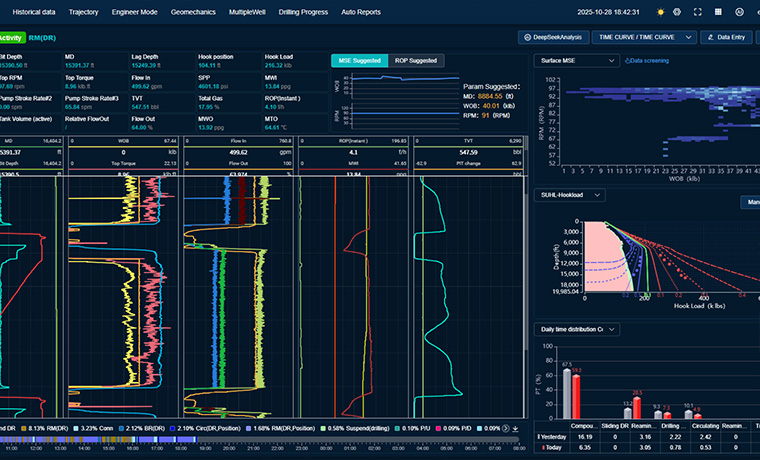Open the SUHL-Hookload dropdown
Viewport: 760px width, 460px height.
coord(572,194)
